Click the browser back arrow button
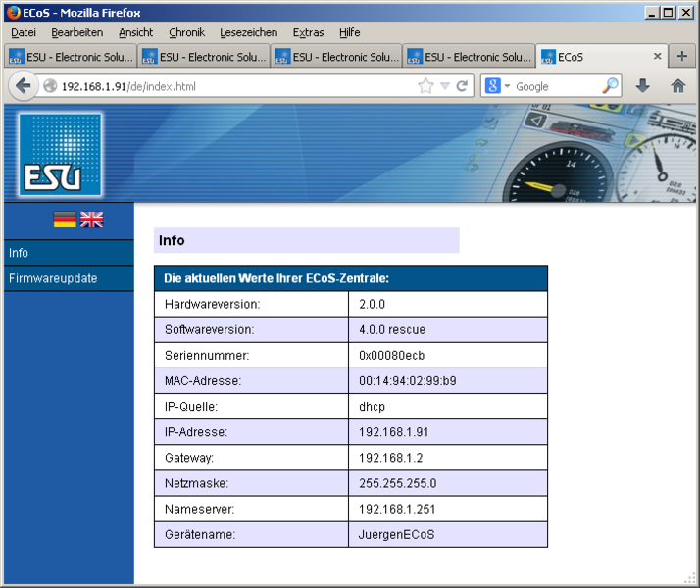The height and width of the screenshot is (588, 700). tap(23, 85)
